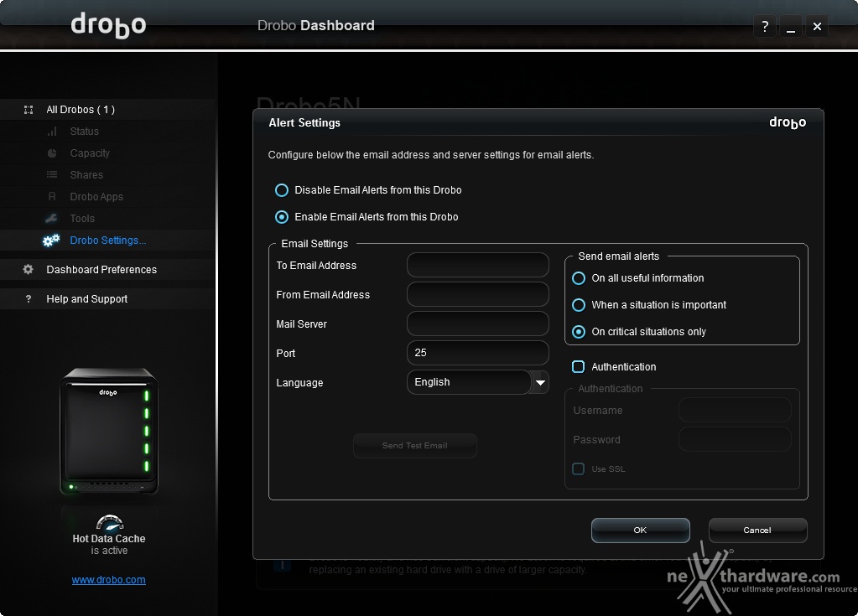This screenshot has width=858, height=616.
Task: Open the All Drobos (1) section
Action: coord(81,110)
